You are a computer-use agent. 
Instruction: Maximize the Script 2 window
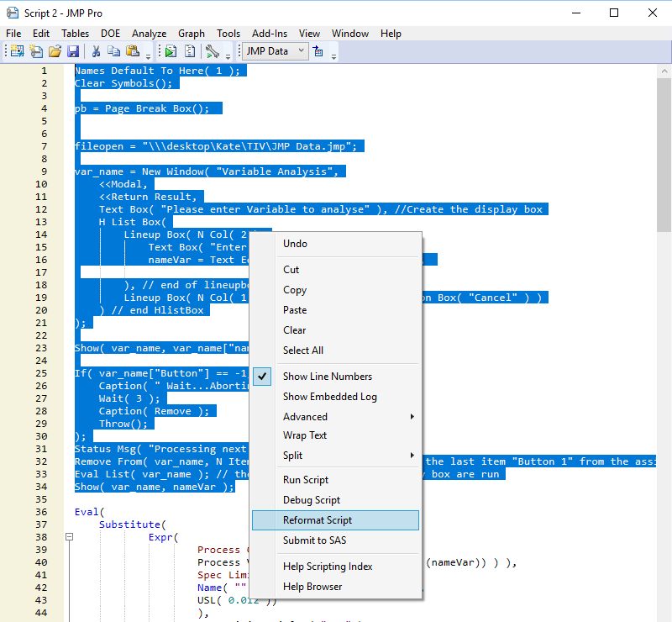(614, 13)
